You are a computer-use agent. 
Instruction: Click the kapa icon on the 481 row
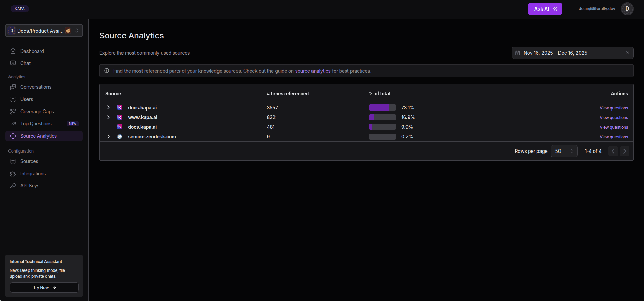(x=120, y=127)
